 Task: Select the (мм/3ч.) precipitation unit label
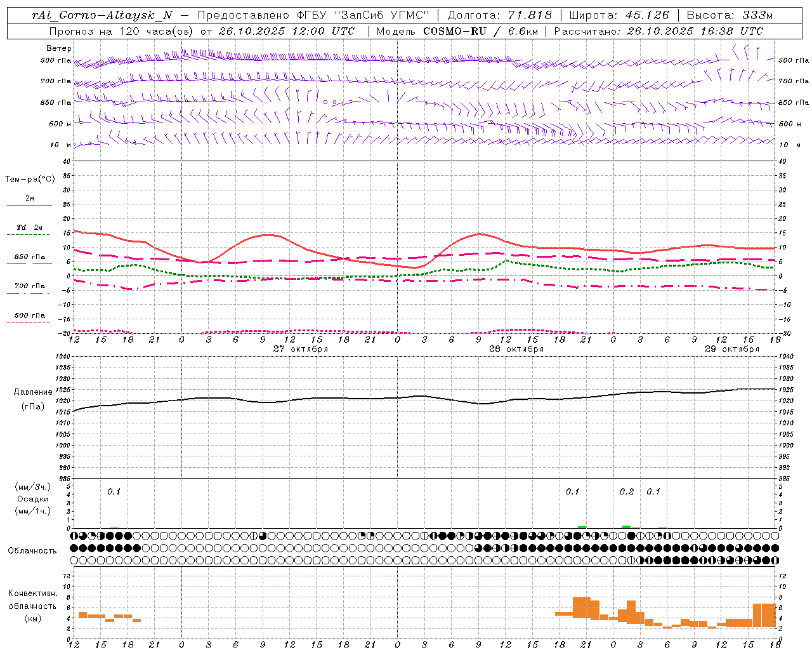click(33, 487)
